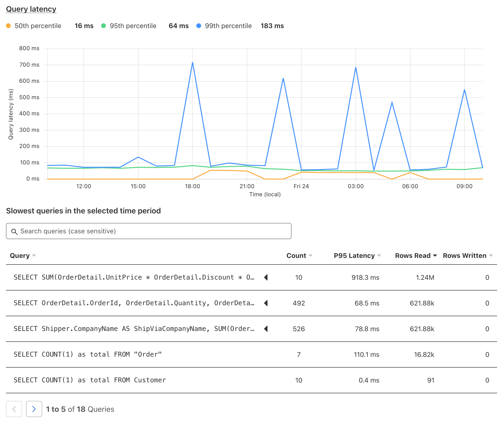Toggle the 50th percentile orange legend dot
Image resolution: width=504 pixels, height=423 pixels.
(8, 26)
